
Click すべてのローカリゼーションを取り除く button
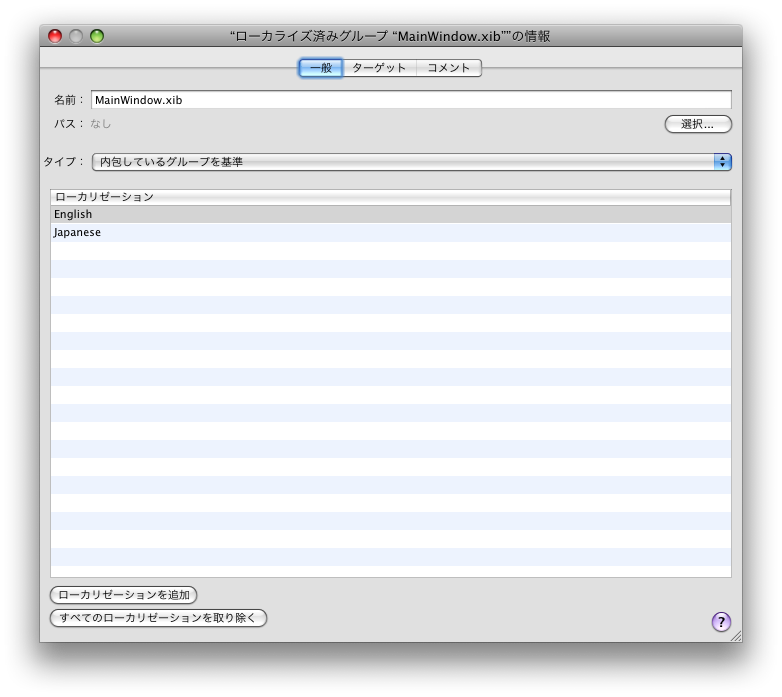click(x=159, y=618)
